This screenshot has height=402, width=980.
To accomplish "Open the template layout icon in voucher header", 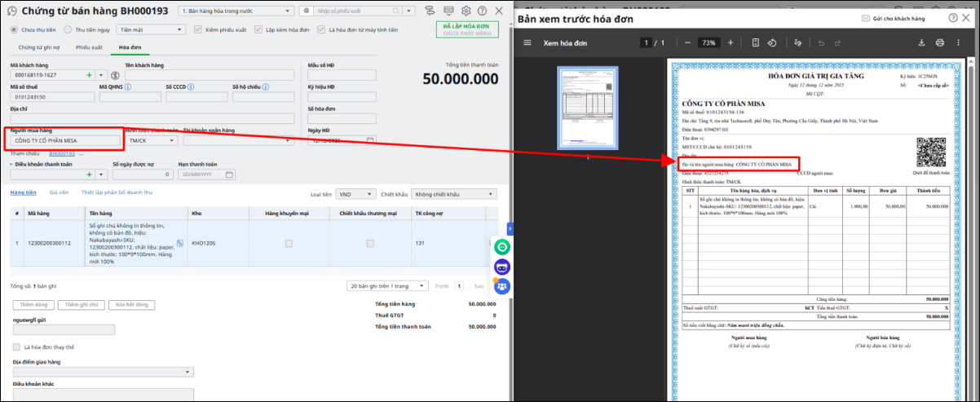I will point(431,11).
